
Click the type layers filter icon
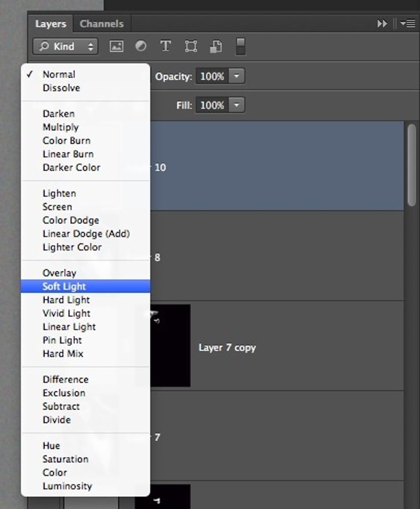point(165,46)
